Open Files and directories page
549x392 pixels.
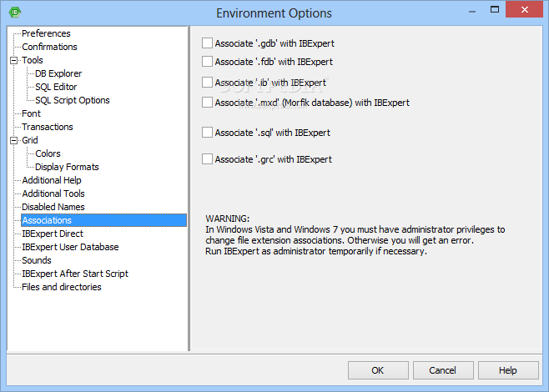click(62, 287)
